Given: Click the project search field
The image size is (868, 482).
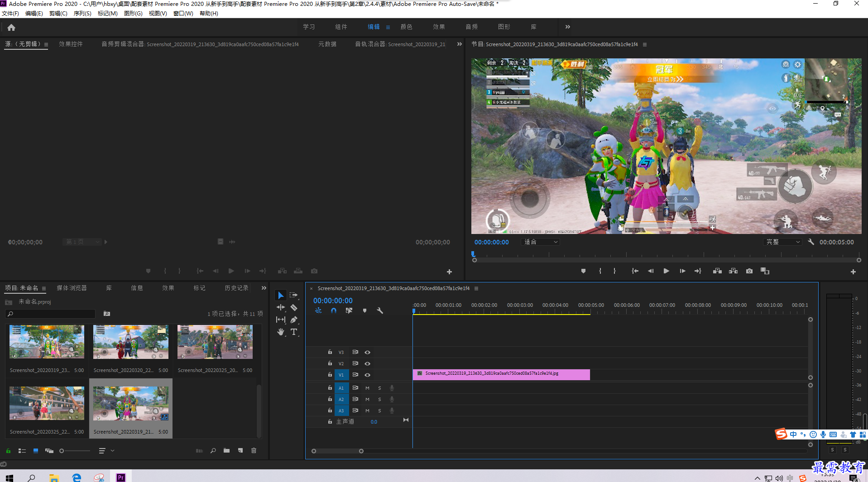Looking at the screenshot, I should (x=50, y=314).
